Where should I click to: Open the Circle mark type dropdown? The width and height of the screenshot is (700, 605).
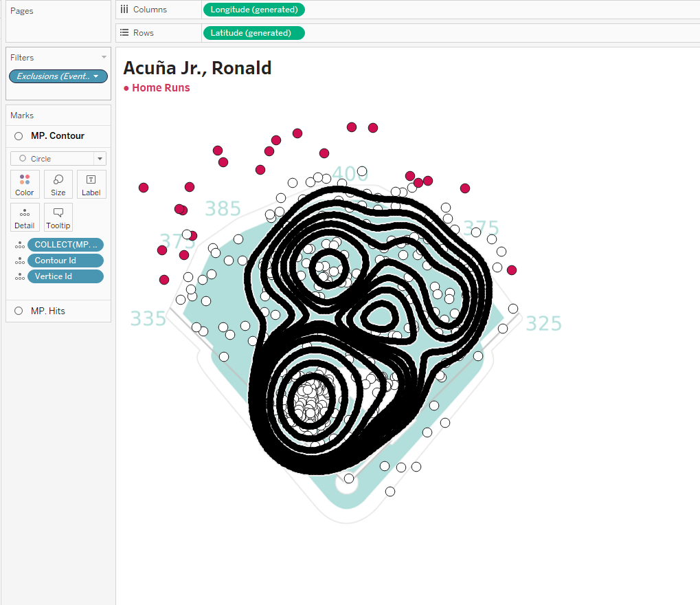(100, 159)
